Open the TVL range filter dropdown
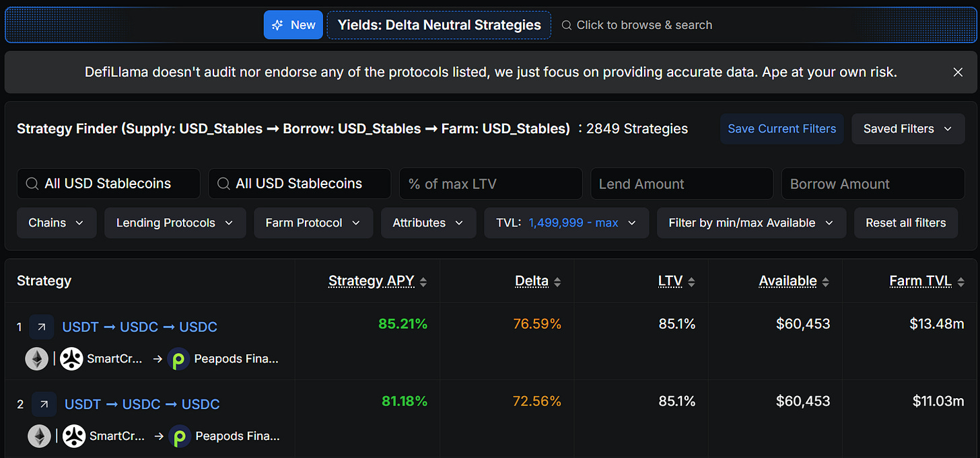The height and width of the screenshot is (458, 980). coord(566,223)
